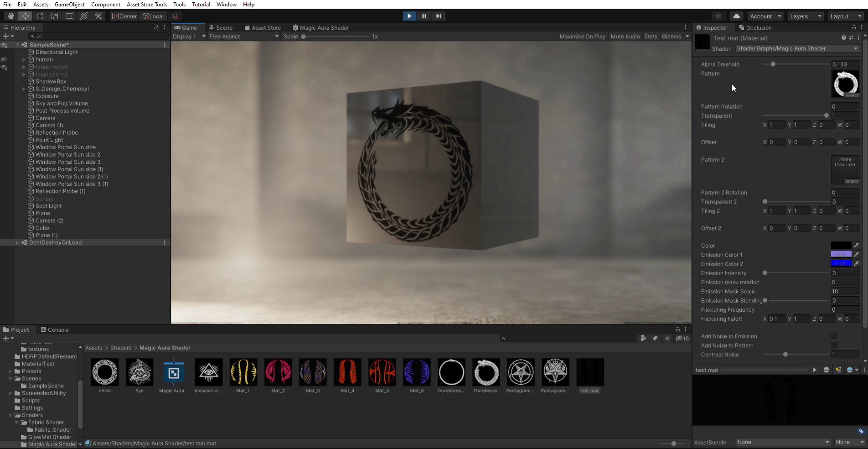This screenshot has height=449, width=868.
Task: Open the Gizmos dropdown arrow
Action: point(687,37)
